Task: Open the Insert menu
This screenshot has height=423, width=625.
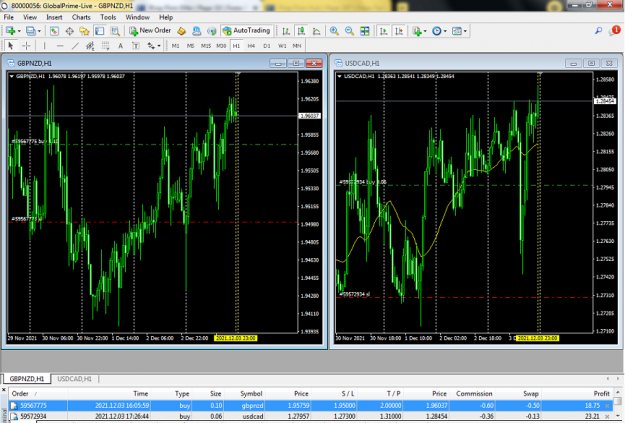Action: [54, 17]
